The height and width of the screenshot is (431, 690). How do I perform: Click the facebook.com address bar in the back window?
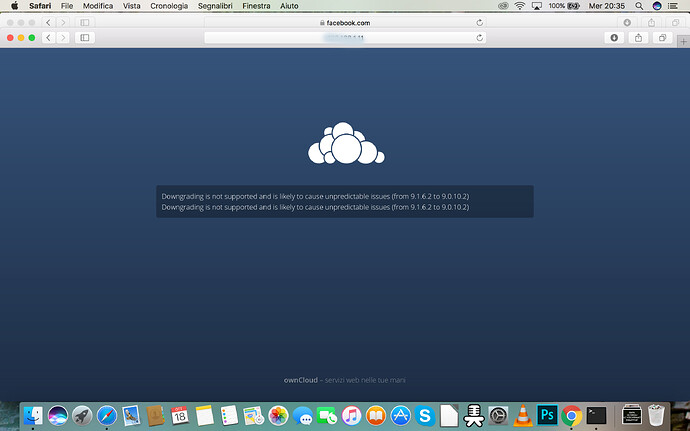click(345, 22)
